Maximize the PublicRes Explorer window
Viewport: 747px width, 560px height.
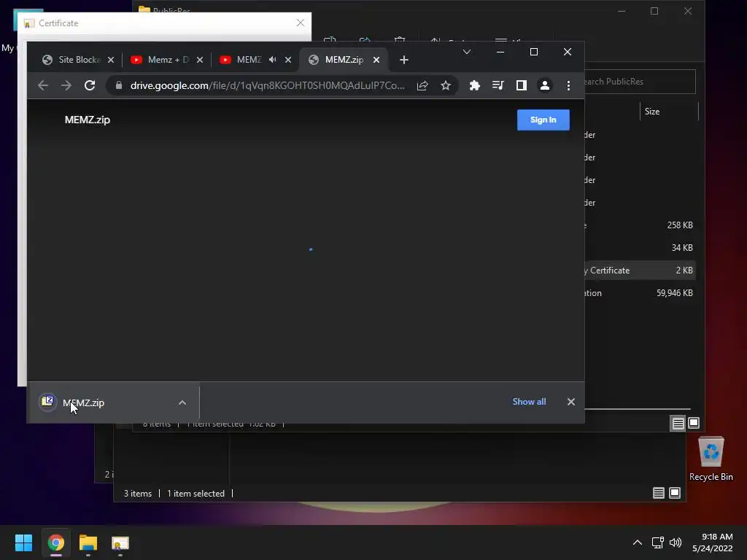[x=654, y=11]
